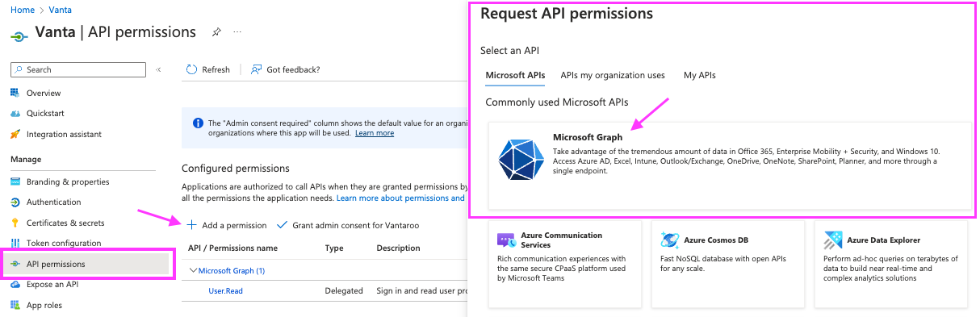Click the Azure Cosmos DB icon
This screenshot has width=980, height=317.
coord(670,240)
